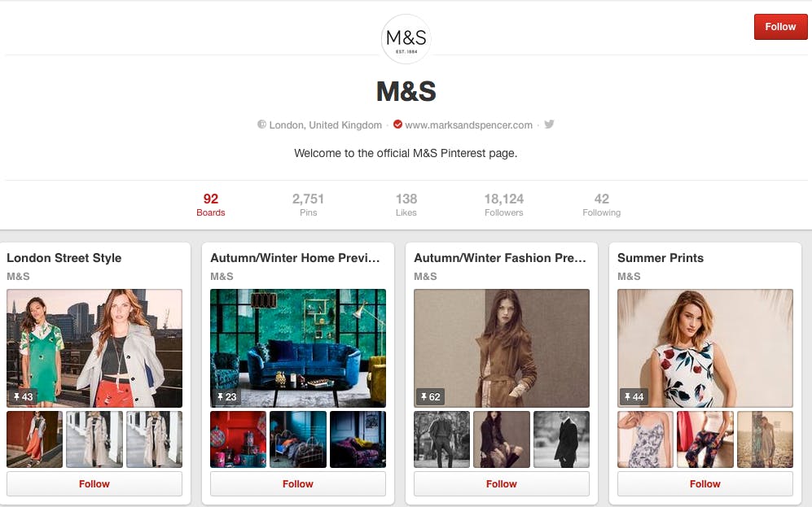
Task: Click pin count badge 62 on Autumn/Winter Fashion
Action: click(x=430, y=397)
